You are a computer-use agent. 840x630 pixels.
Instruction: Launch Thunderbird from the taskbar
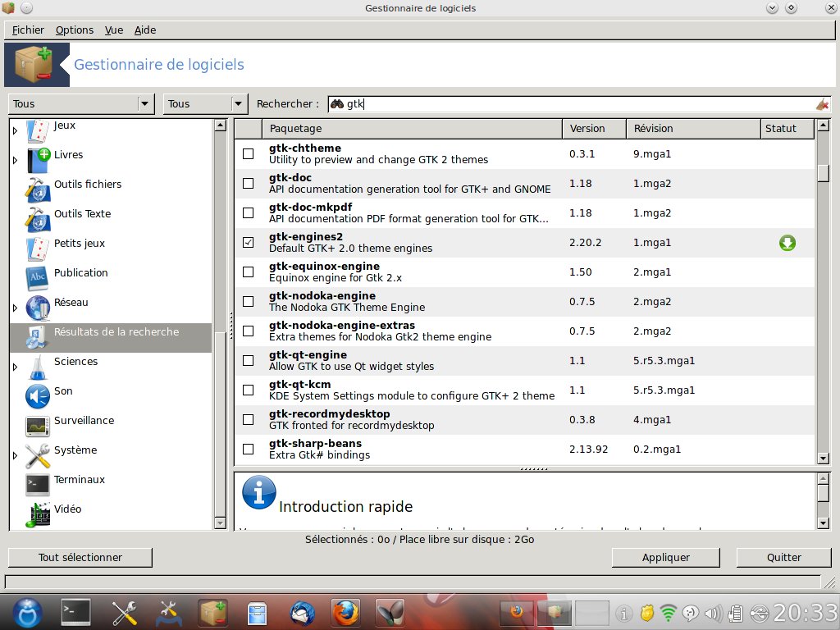tap(302, 612)
